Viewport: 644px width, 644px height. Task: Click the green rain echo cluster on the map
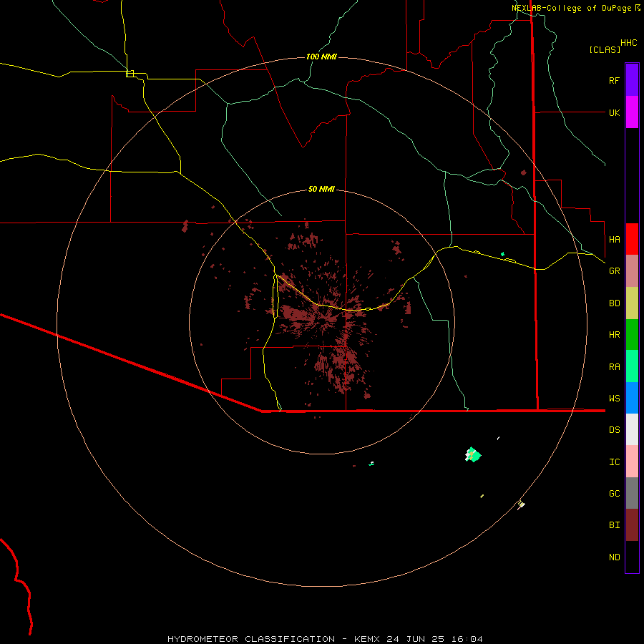(x=473, y=454)
